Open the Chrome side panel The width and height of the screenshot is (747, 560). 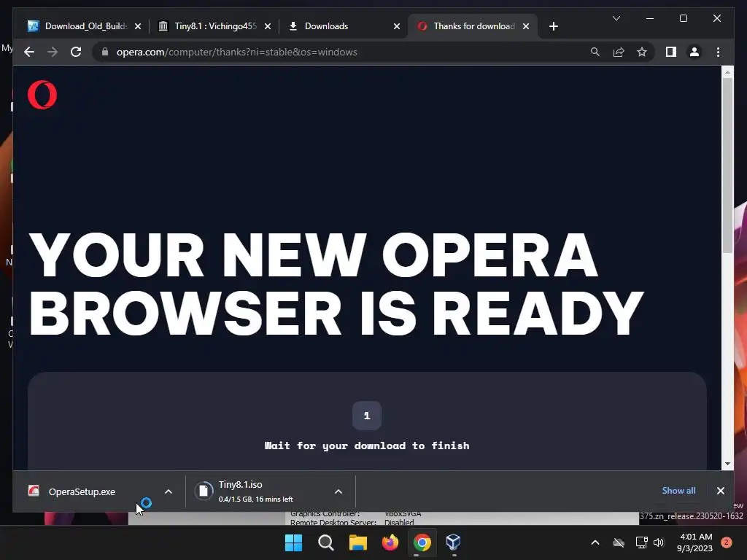point(671,52)
